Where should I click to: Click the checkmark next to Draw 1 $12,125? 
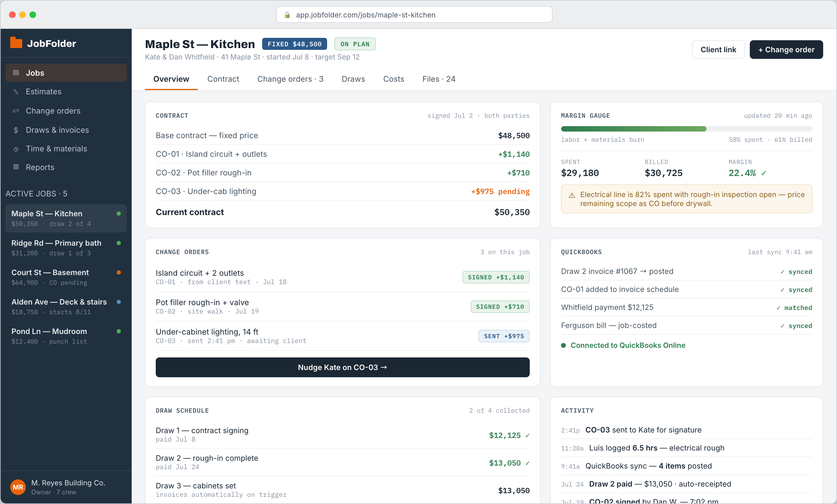pyautogui.click(x=527, y=436)
